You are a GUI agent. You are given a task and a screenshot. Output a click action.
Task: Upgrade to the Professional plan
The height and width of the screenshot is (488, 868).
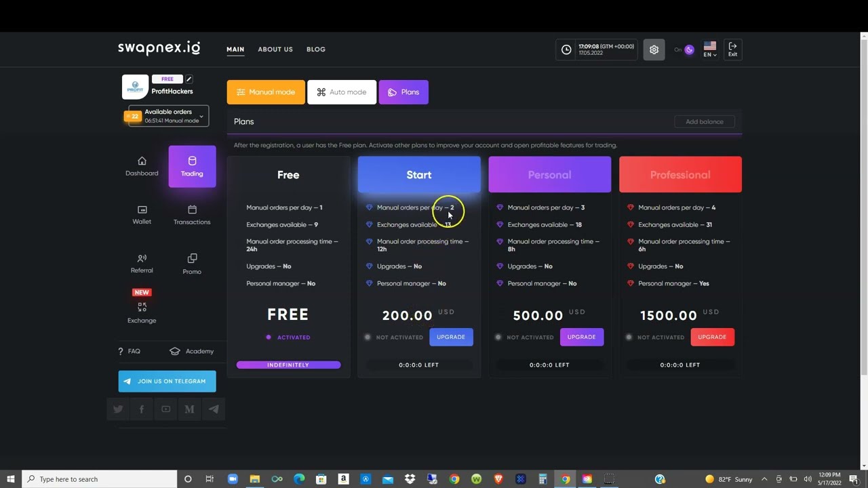(x=712, y=337)
